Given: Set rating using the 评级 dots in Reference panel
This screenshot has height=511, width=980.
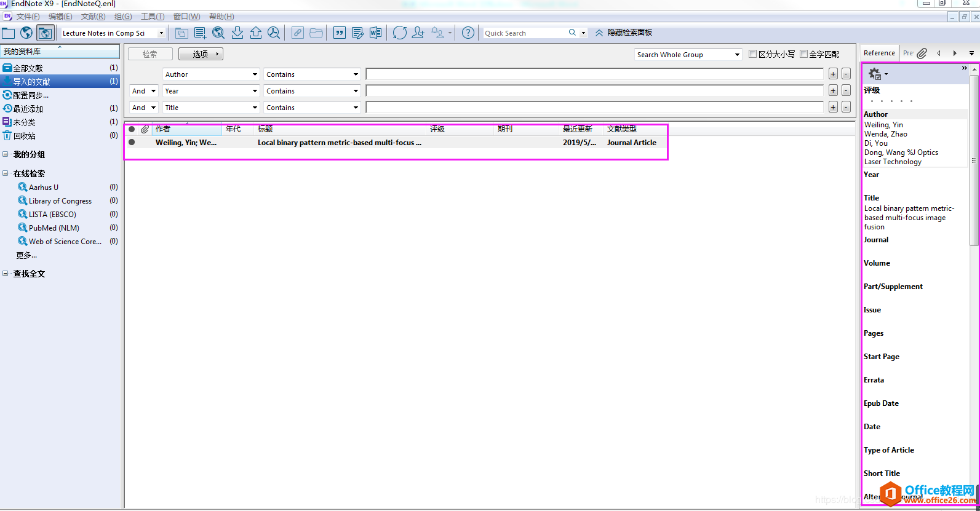Looking at the screenshot, I should [892, 101].
